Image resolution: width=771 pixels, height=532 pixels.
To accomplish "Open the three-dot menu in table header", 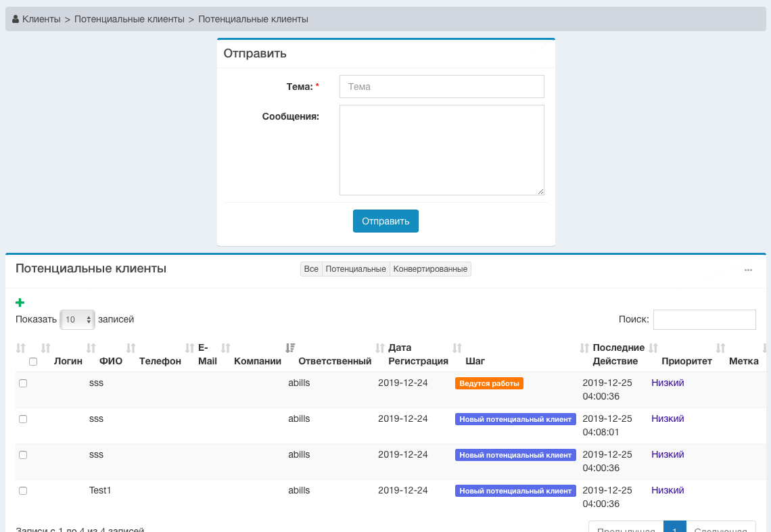I will (x=748, y=270).
